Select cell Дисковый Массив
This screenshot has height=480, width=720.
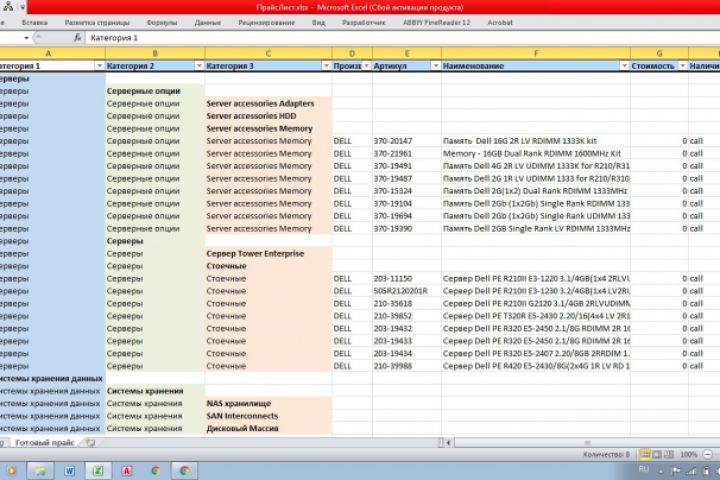268,428
